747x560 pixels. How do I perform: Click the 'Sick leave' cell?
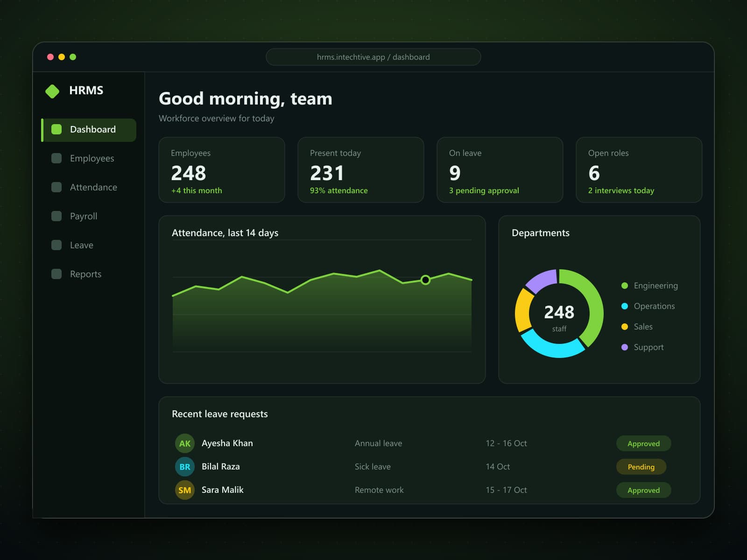pos(373,467)
